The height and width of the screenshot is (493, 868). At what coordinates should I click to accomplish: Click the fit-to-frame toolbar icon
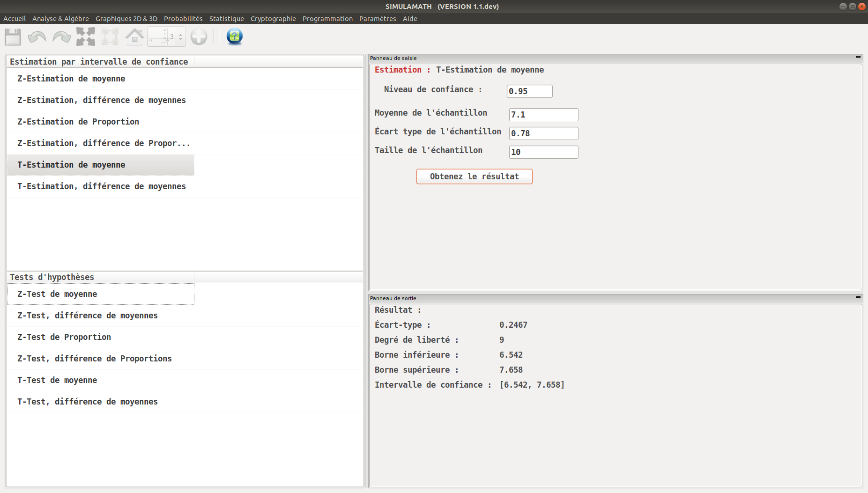110,37
